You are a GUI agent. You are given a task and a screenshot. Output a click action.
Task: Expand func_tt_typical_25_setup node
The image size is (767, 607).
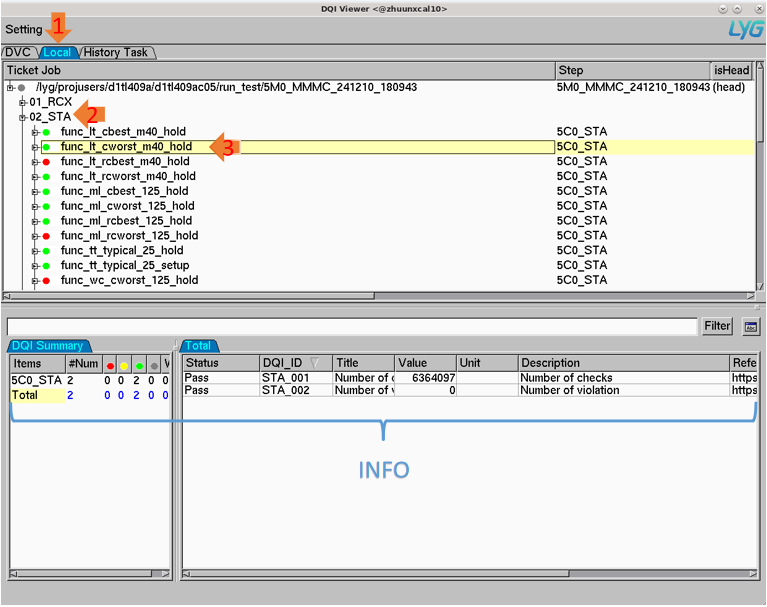[x=35, y=266]
